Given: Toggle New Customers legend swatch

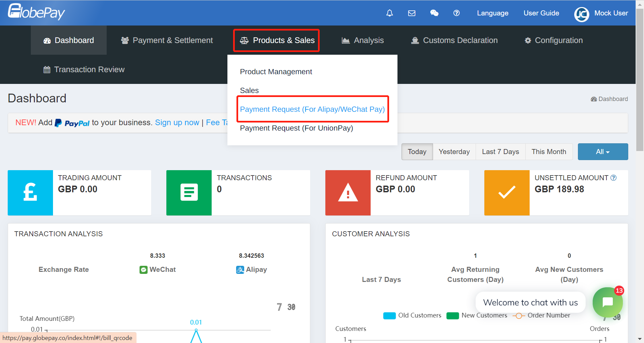Looking at the screenshot, I should [452, 316].
